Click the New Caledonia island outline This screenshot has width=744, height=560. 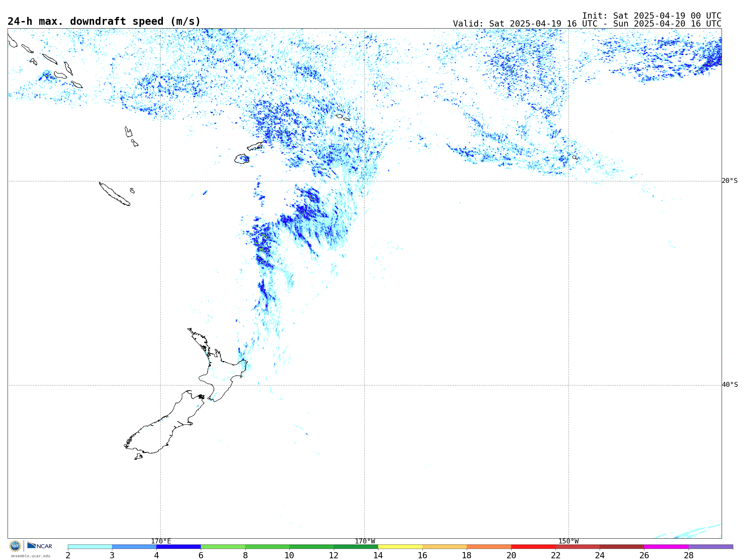115,194
